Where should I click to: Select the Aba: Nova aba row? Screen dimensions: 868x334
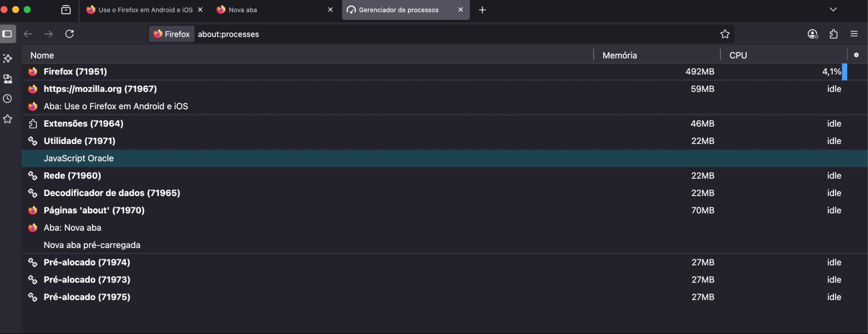click(x=445, y=228)
